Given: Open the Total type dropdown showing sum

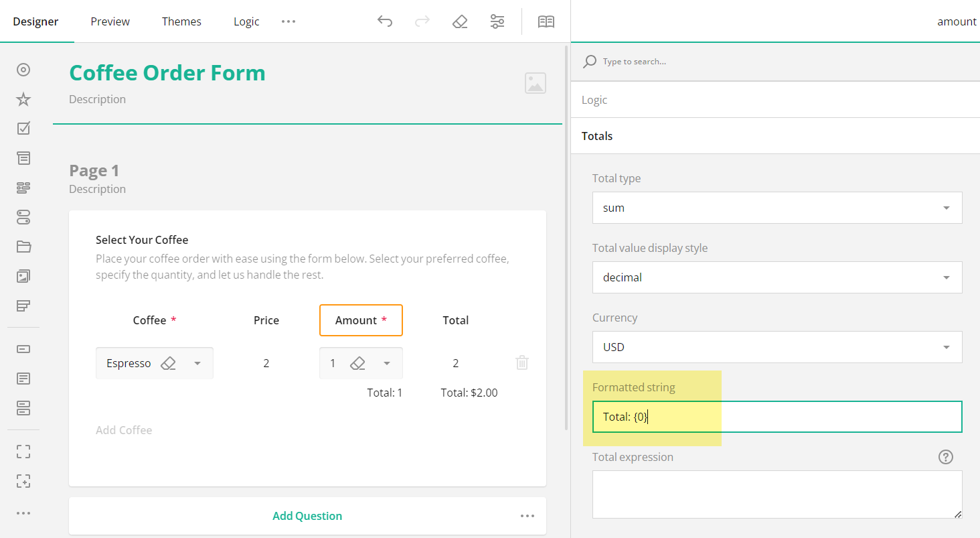Looking at the screenshot, I should [777, 208].
